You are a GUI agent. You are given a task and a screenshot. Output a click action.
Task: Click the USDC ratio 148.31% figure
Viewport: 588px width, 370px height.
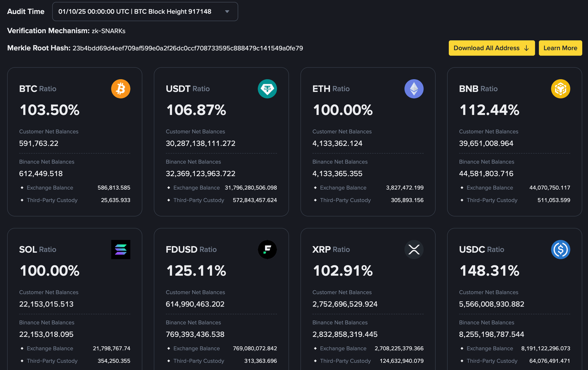tap(489, 271)
